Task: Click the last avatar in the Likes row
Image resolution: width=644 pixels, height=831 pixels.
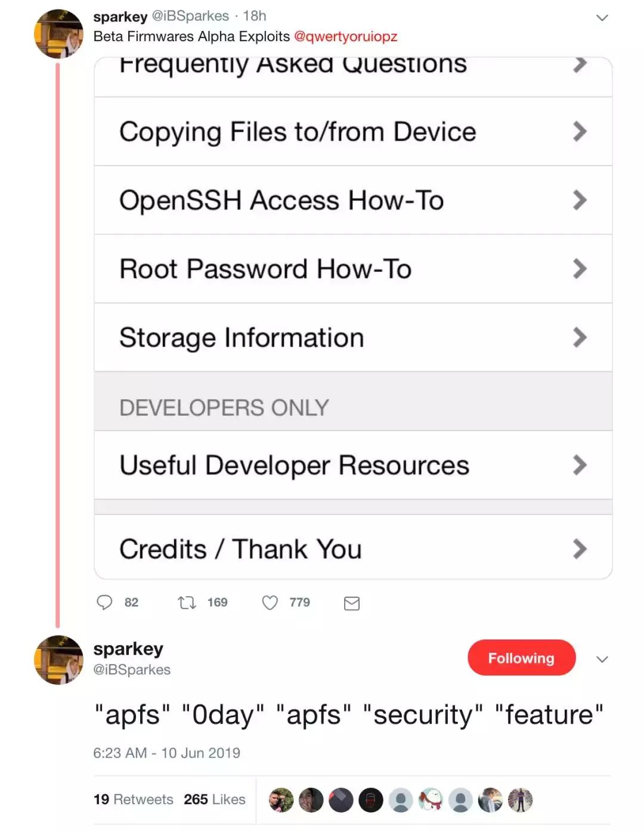Action: (519, 799)
